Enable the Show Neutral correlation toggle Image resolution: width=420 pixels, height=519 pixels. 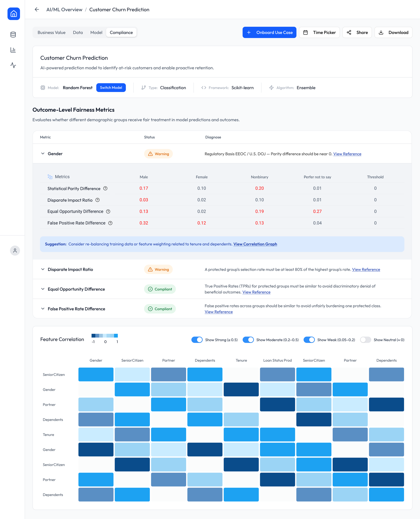[365, 340]
